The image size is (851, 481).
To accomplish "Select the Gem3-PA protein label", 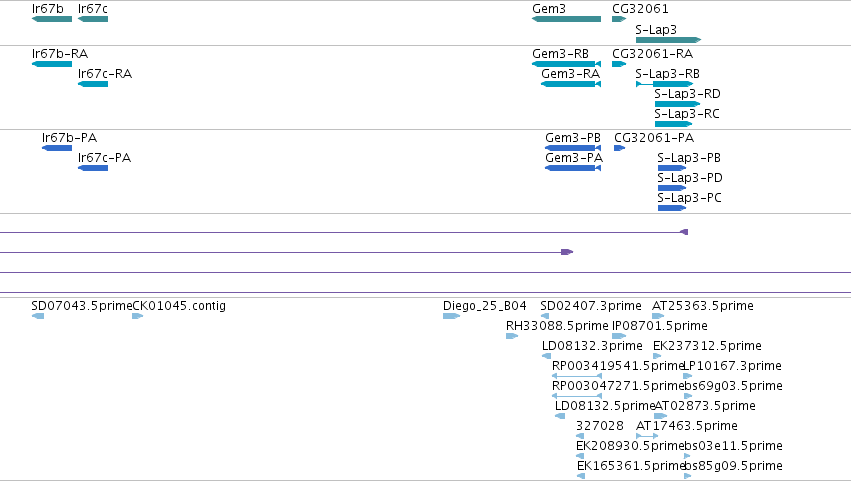I will (574, 158).
